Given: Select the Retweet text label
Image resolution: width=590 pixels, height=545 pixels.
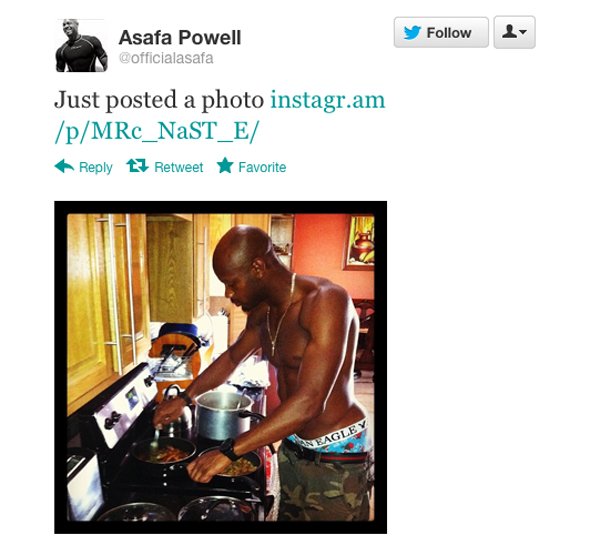Looking at the screenshot, I should tap(179, 167).
